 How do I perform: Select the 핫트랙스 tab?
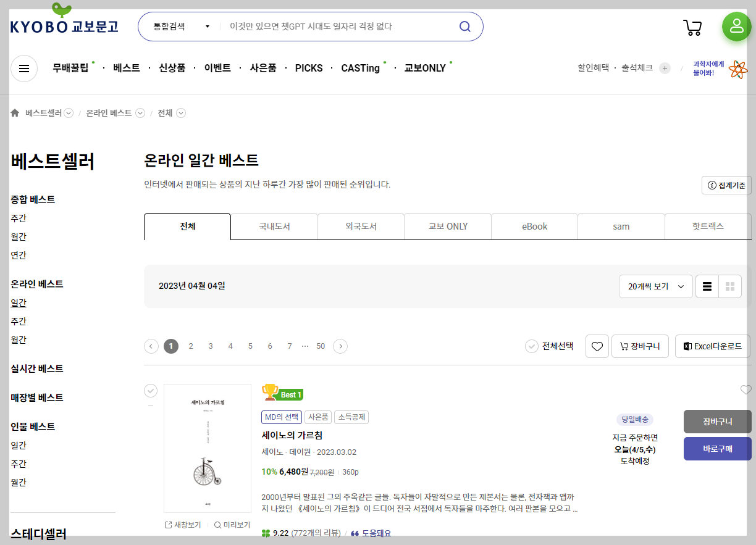pyautogui.click(x=708, y=227)
